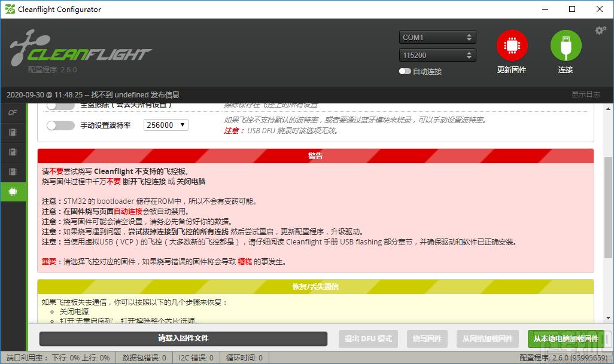Click the Exit DFU mode button
Viewport: 614px width, 364px height.
[368, 338]
